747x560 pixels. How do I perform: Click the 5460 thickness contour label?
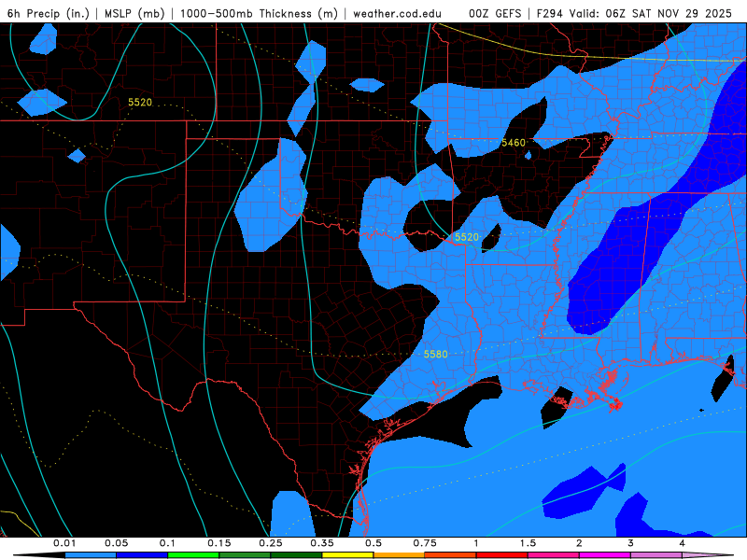click(x=513, y=143)
